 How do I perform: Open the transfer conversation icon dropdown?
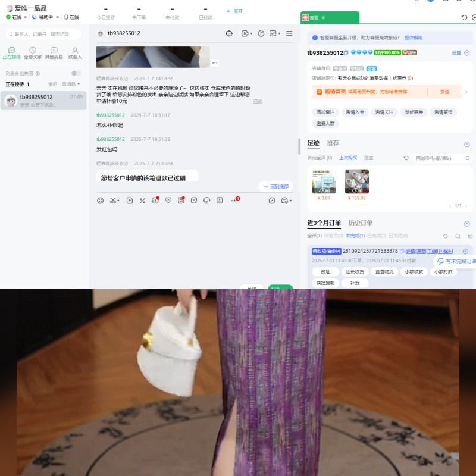tap(247, 33)
